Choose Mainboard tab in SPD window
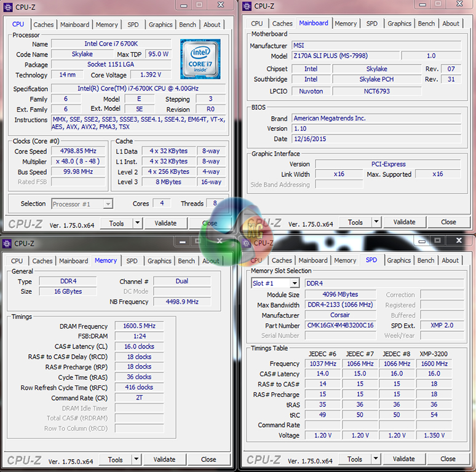Viewport: 476px width, 472px height. pyautogui.click(x=313, y=260)
